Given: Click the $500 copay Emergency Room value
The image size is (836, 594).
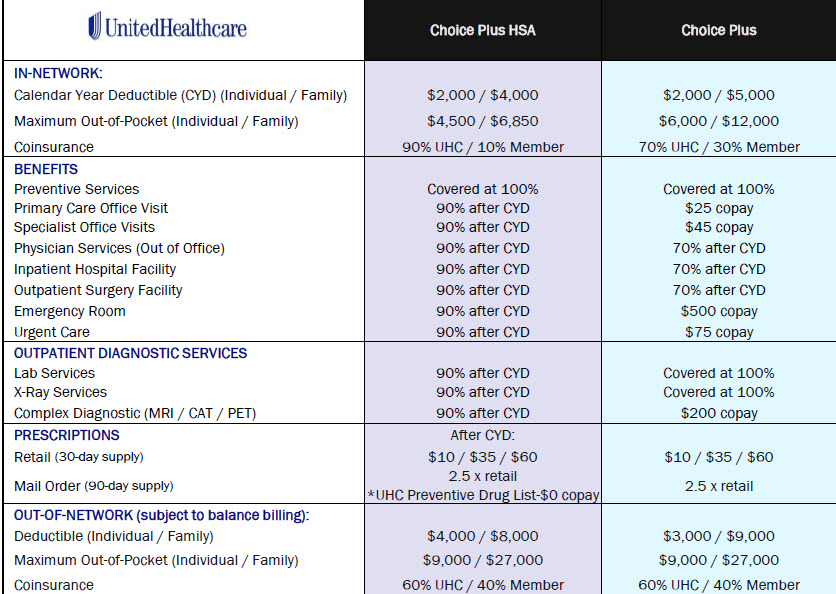Looking at the screenshot, I should (x=719, y=311).
